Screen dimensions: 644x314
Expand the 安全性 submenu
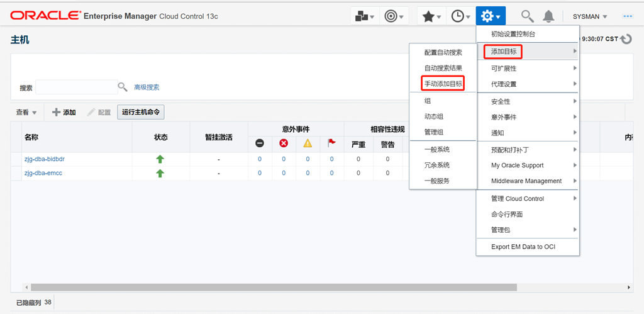pyautogui.click(x=528, y=101)
